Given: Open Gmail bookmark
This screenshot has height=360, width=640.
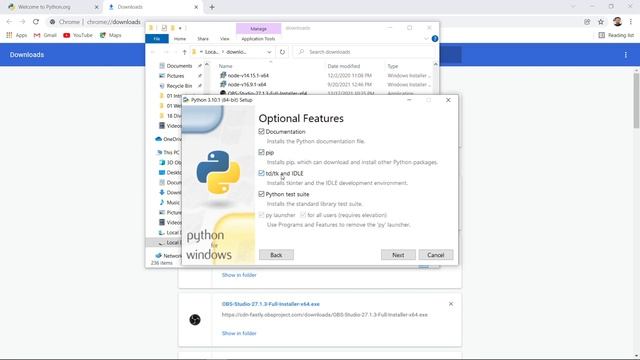Looking at the screenshot, I should [x=45, y=35].
